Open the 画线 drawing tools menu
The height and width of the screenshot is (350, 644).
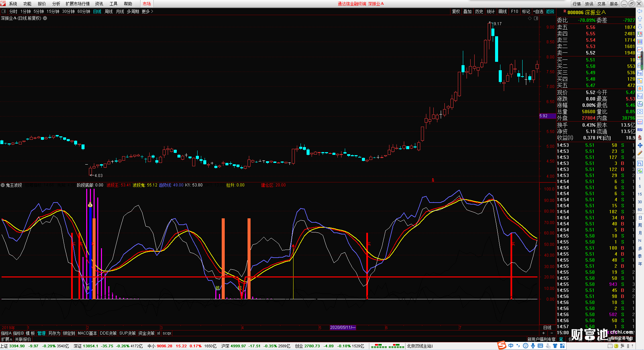pyautogui.click(x=502, y=11)
